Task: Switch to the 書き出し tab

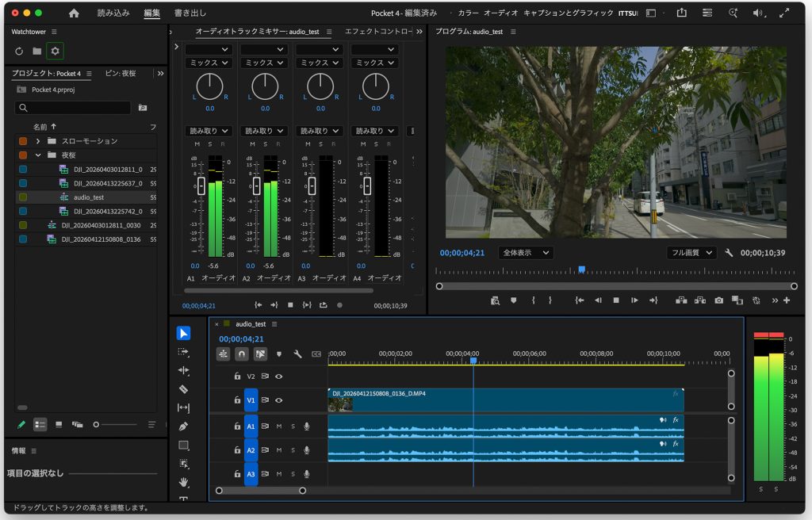Action: point(190,13)
